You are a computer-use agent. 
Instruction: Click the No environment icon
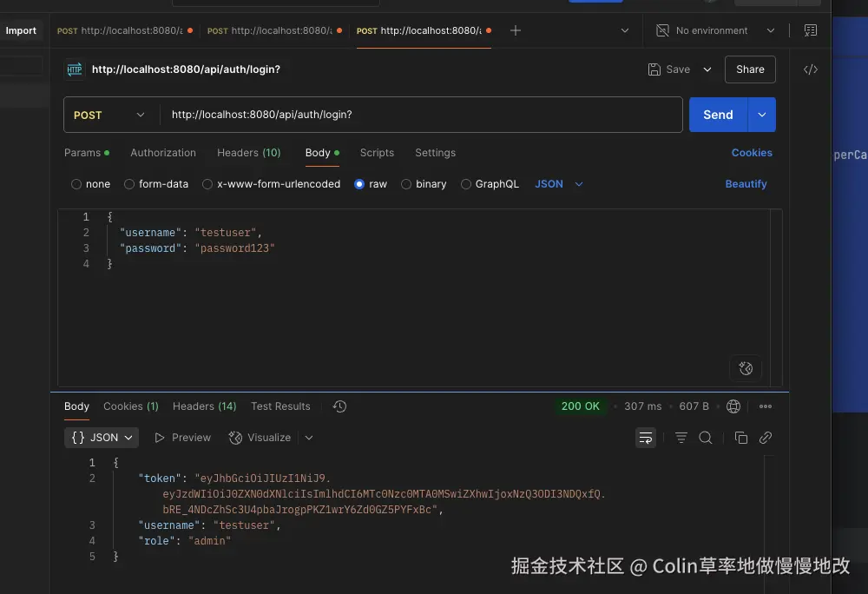pyautogui.click(x=662, y=30)
